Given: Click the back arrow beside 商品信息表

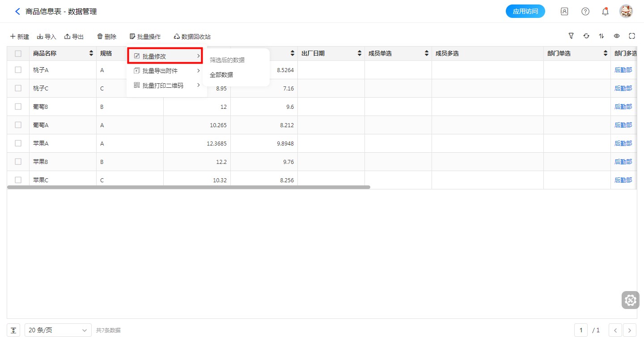Looking at the screenshot, I should [17, 12].
